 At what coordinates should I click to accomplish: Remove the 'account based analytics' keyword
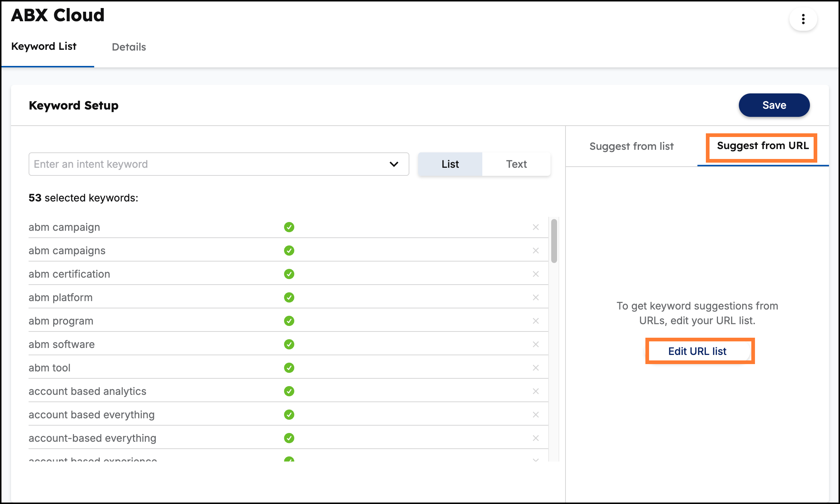[535, 391]
